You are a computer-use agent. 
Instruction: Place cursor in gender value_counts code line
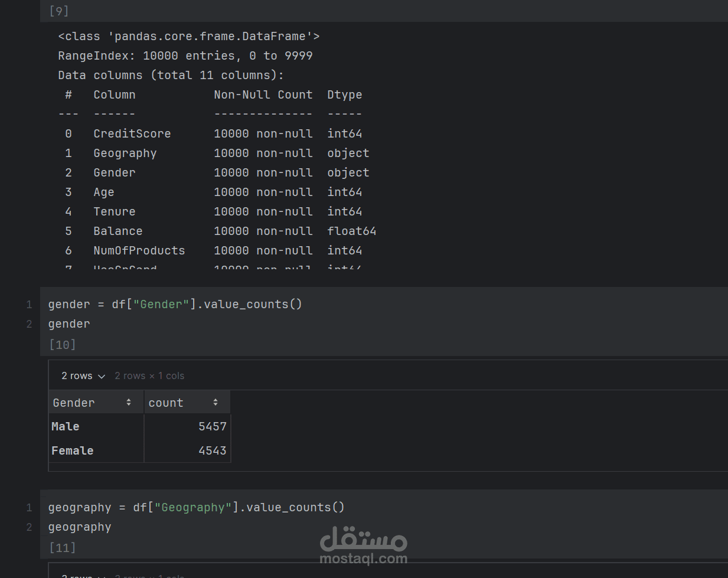(175, 305)
